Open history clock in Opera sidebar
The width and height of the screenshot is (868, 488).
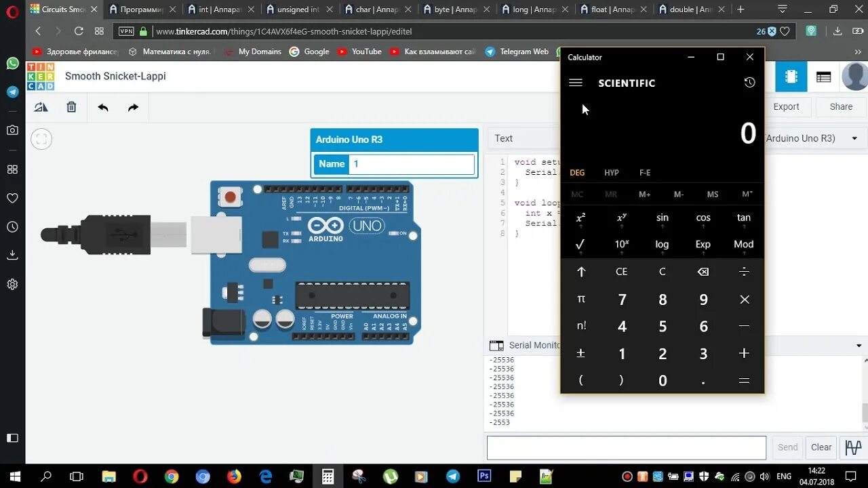[x=12, y=227]
